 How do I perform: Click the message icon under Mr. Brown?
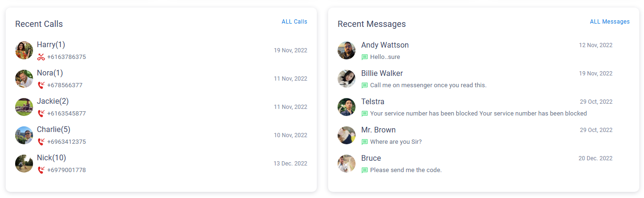(364, 142)
